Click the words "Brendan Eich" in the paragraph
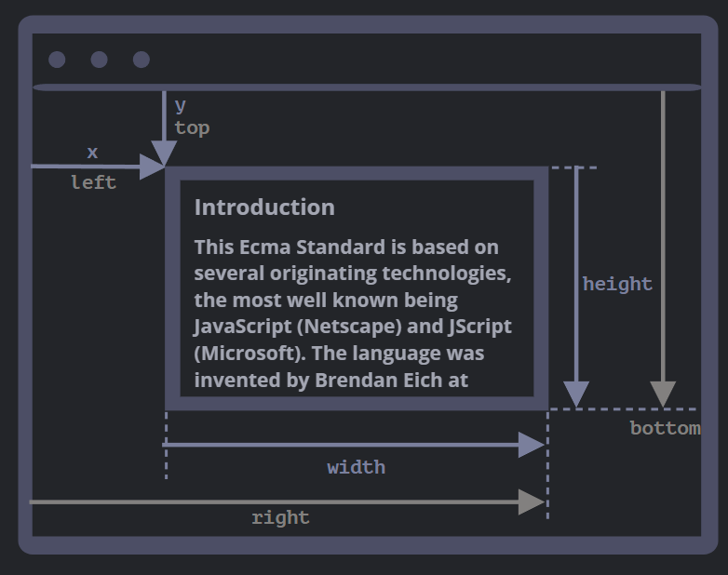The image size is (728, 575). click(x=371, y=381)
